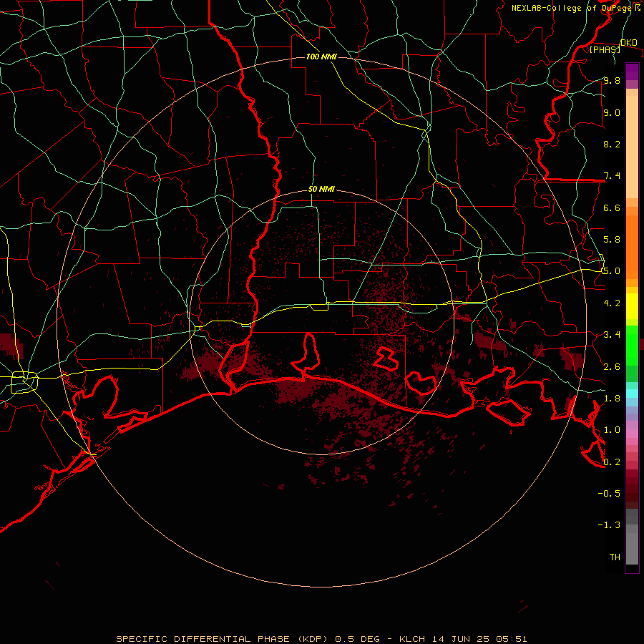This screenshot has height=644, width=644.
Task: Click the 9.0 value on the scale
Action: point(612,112)
